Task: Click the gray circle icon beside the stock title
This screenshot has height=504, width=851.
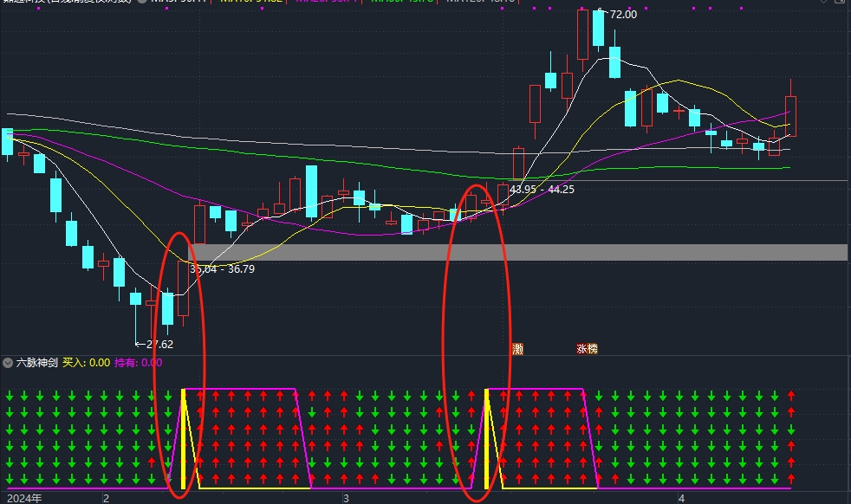Action: pyautogui.click(x=141, y=2)
